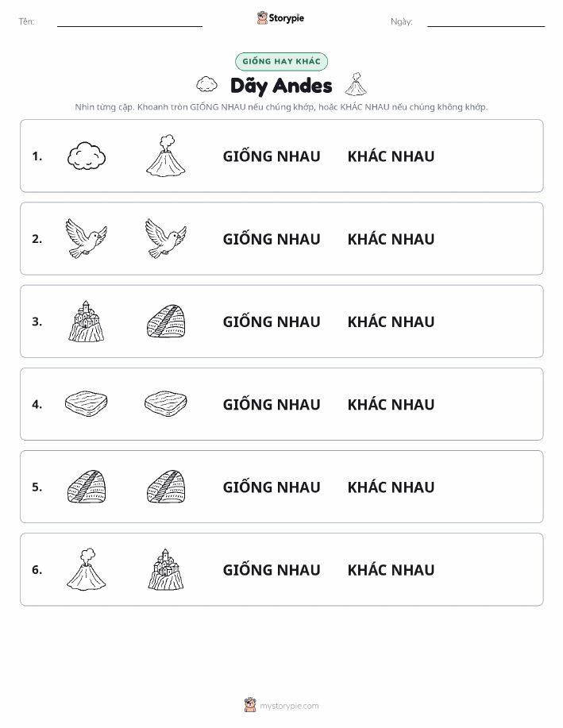This screenshot has width=563, height=728.
Task: Click the volcano picture in row 1
Action: pyautogui.click(x=166, y=156)
